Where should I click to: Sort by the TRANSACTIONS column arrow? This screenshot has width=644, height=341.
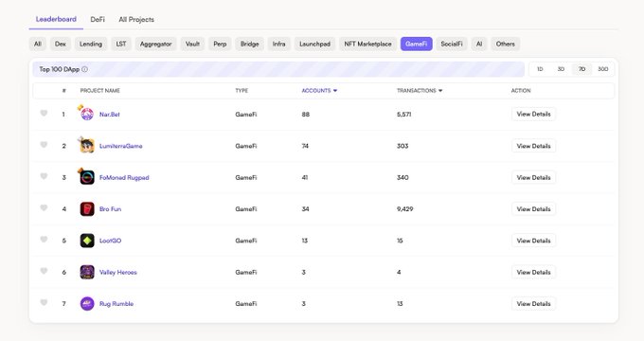click(x=440, y=91)
